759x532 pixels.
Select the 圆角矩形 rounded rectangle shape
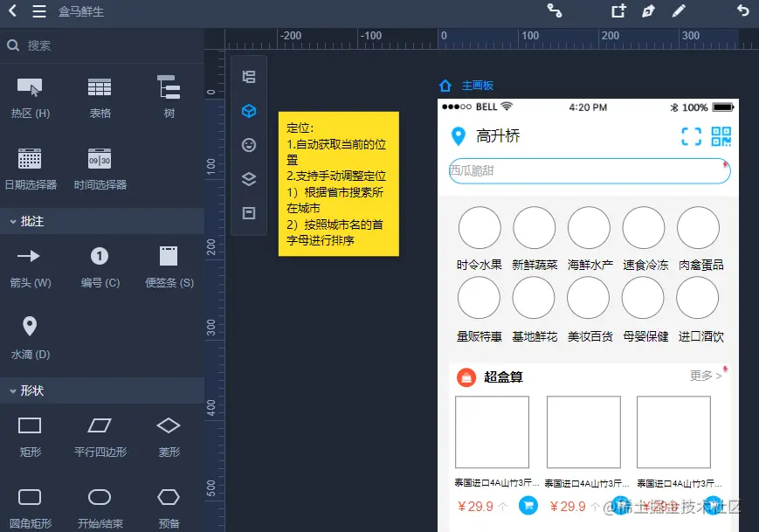30,508
